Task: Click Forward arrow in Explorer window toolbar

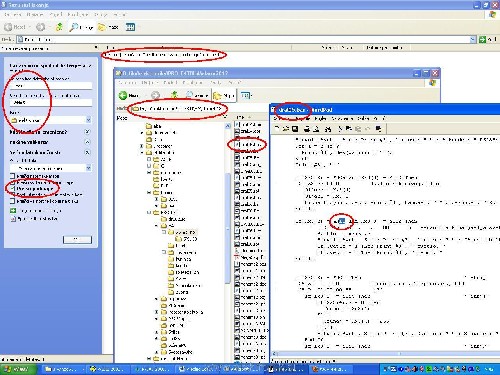Action: point(155,96)
